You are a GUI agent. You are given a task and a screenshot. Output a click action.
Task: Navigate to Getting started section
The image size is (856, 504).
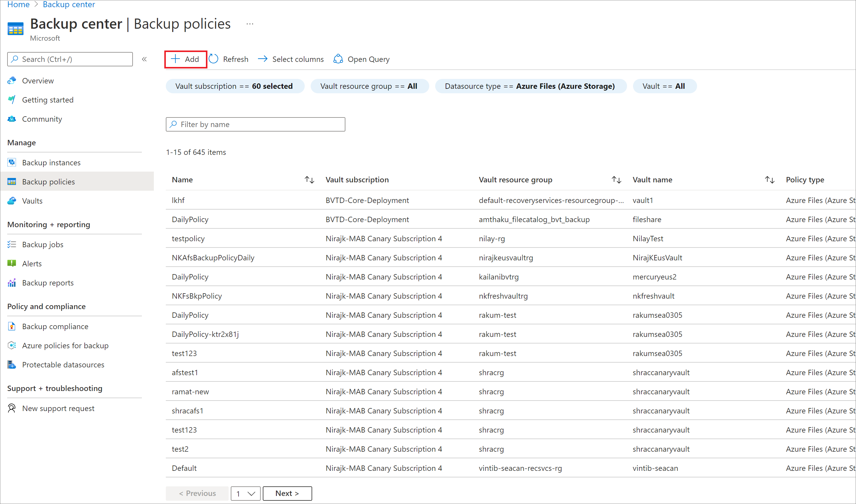(48, 99)
